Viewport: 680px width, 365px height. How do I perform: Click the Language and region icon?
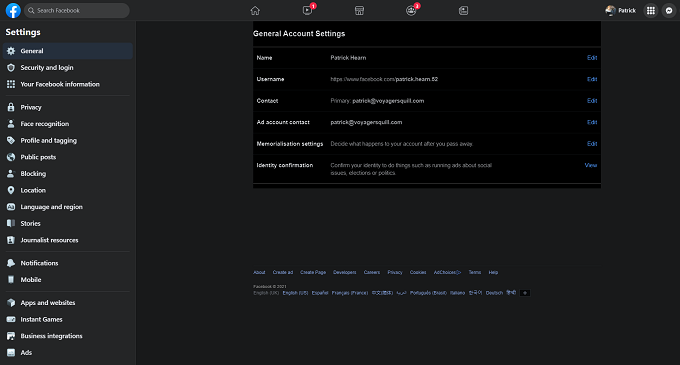coord(11,207)
